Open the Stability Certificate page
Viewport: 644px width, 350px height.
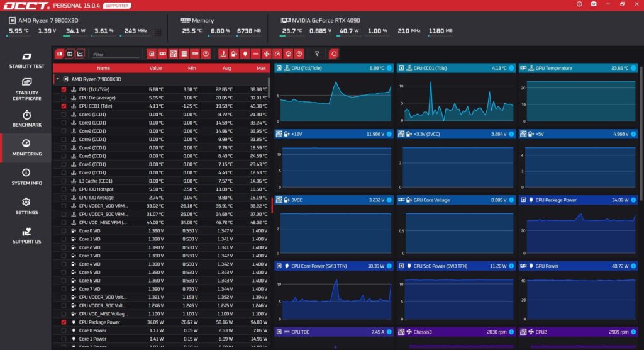(26, 89)
